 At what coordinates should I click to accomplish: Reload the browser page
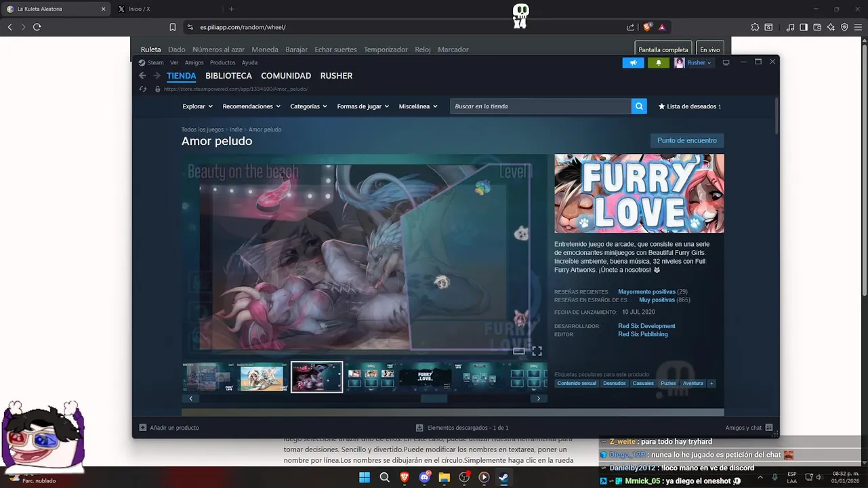37,27
